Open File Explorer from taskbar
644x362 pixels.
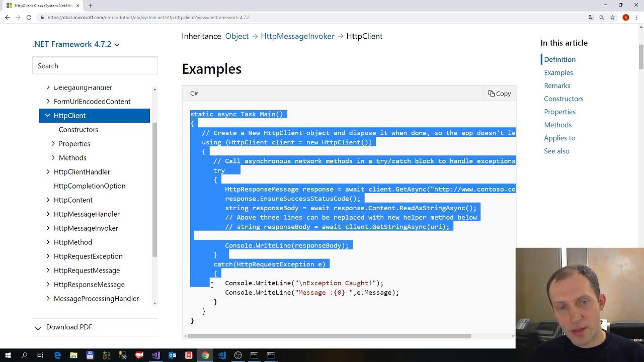(x=73, y=355)
